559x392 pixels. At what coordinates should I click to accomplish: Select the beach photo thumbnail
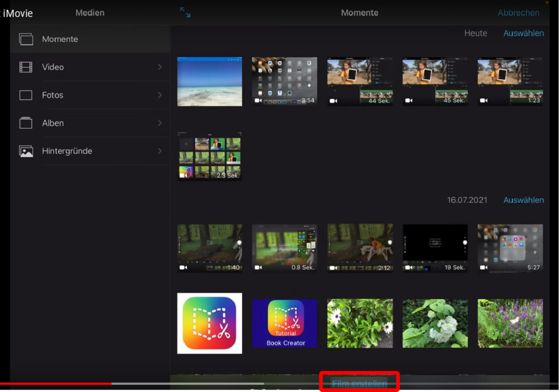tap(210, 81)
